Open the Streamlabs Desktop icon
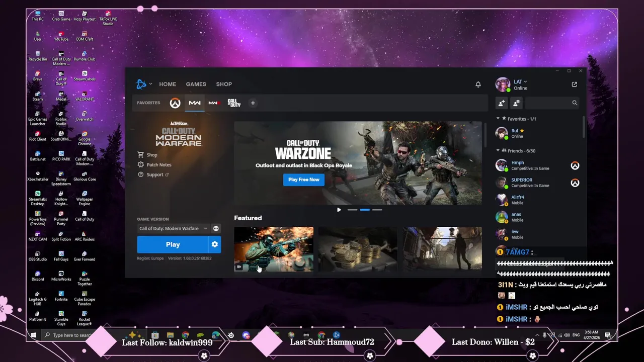The image size is (644, 362). [38, 199]
